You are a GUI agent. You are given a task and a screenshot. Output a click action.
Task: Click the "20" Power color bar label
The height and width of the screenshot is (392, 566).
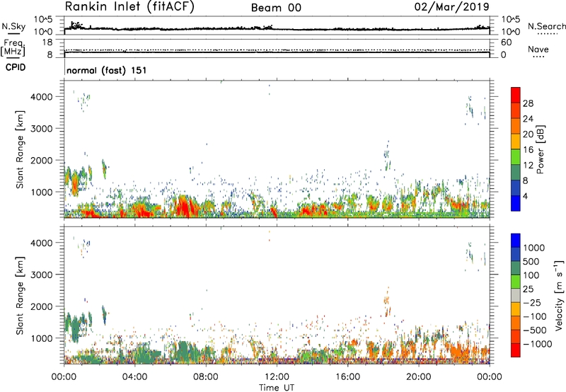click(x=528, y=134)
